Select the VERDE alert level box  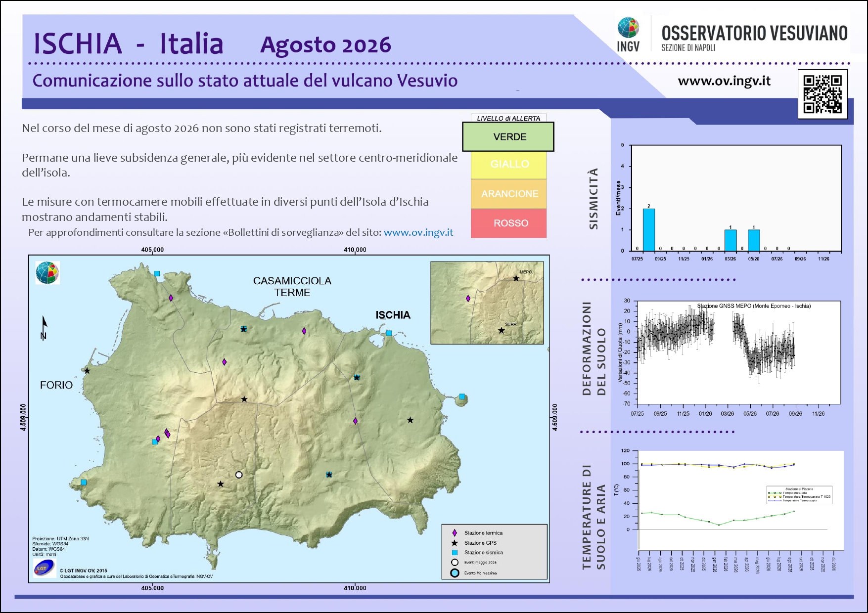click(x=508, y=136)
